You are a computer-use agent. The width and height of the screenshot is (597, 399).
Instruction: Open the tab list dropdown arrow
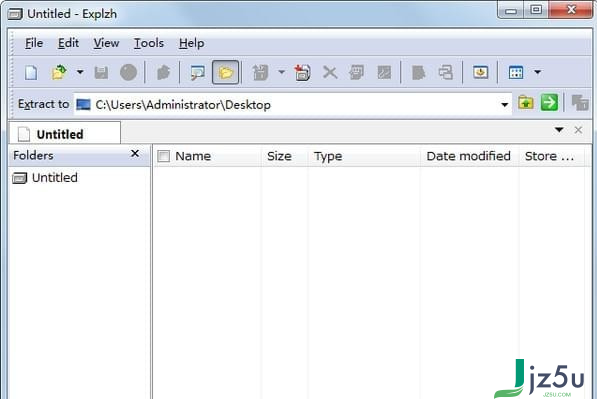coord(559,130)
